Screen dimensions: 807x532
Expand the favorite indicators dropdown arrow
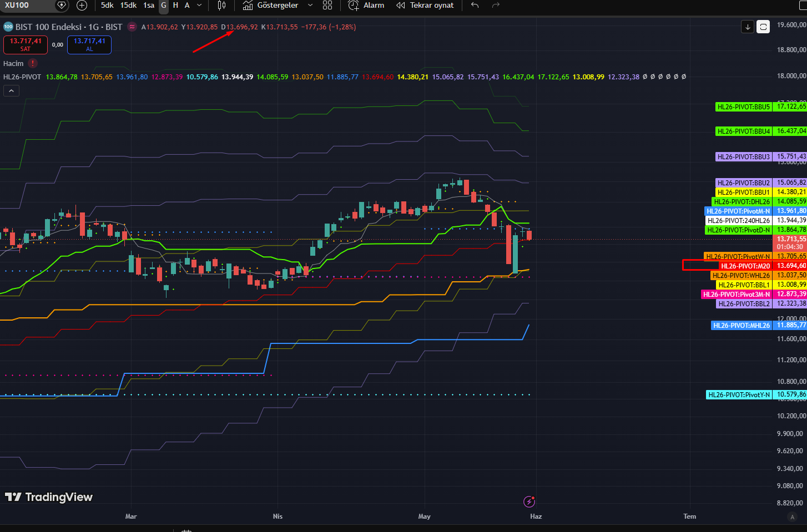click(x=310, y=6)
